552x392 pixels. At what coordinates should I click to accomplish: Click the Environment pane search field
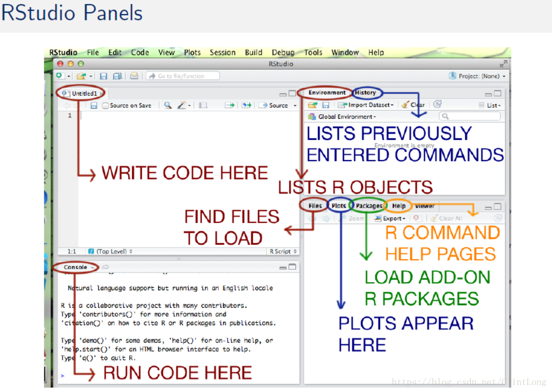470,116
